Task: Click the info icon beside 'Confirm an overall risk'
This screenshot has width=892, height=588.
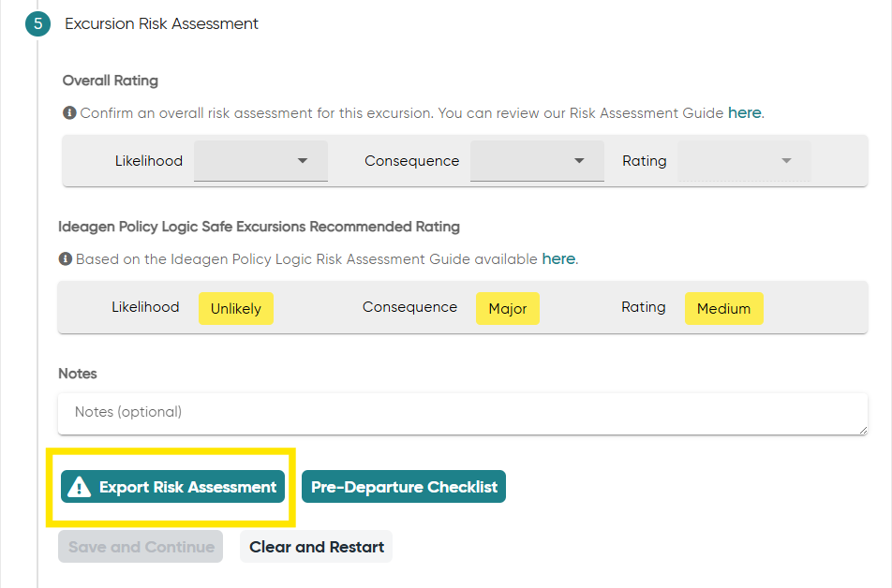Action: 69,112
